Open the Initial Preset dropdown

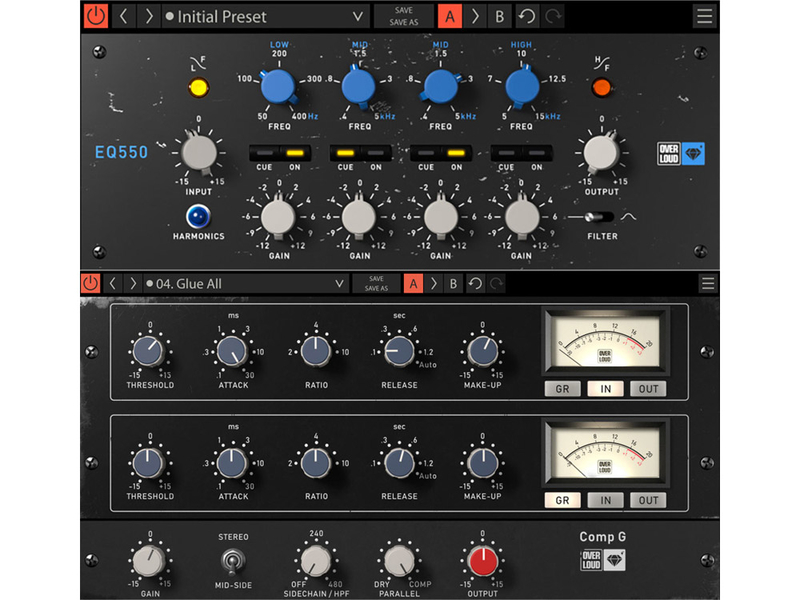265,16
